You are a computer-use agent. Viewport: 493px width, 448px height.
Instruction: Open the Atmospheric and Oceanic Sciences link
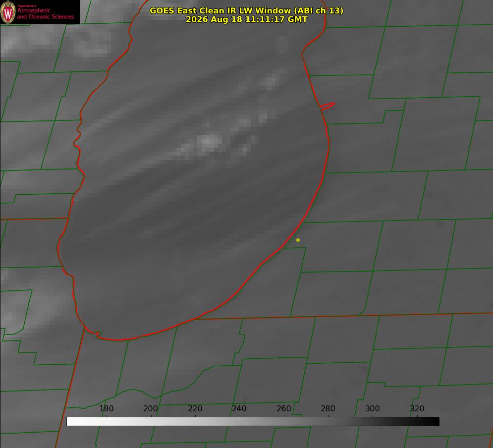pyautogui.click(x=45, y=13)
